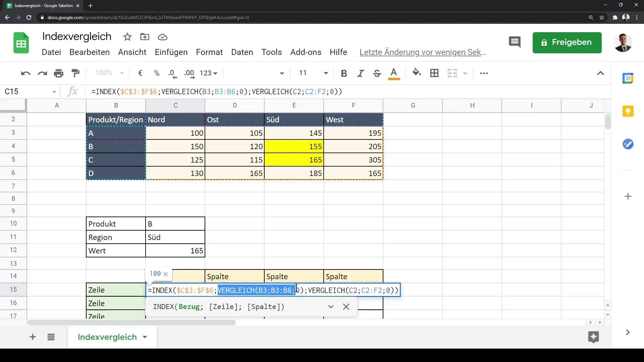
Task: Check cloud save status icon
Action: coord(163,37)
